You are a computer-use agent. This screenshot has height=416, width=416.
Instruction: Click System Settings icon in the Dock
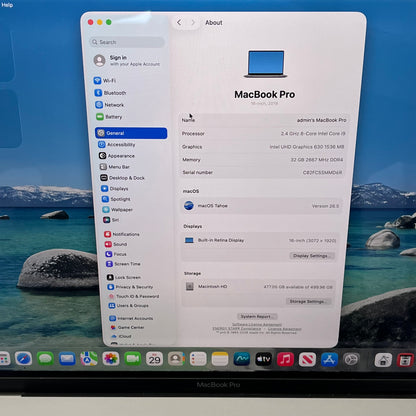tap(351, 359)
